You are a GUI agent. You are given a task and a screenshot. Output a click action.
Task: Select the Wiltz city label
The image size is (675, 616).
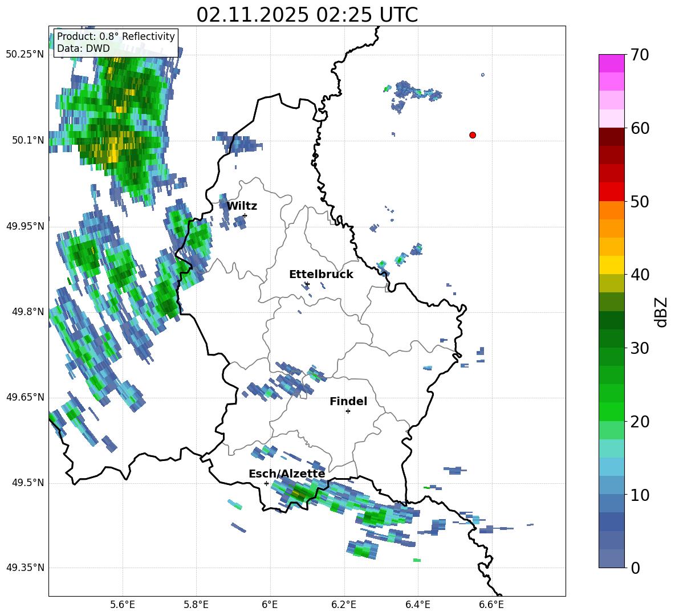pos(242,206)
